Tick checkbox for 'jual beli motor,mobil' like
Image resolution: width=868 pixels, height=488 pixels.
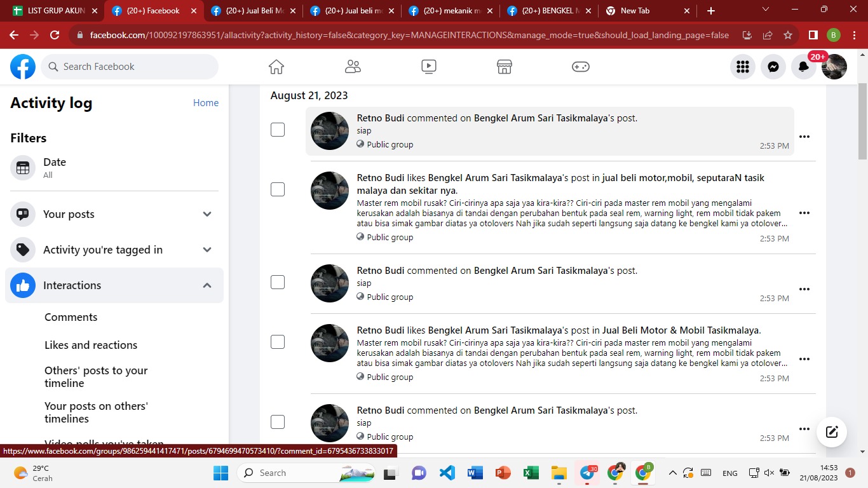[x=278, y=189]
